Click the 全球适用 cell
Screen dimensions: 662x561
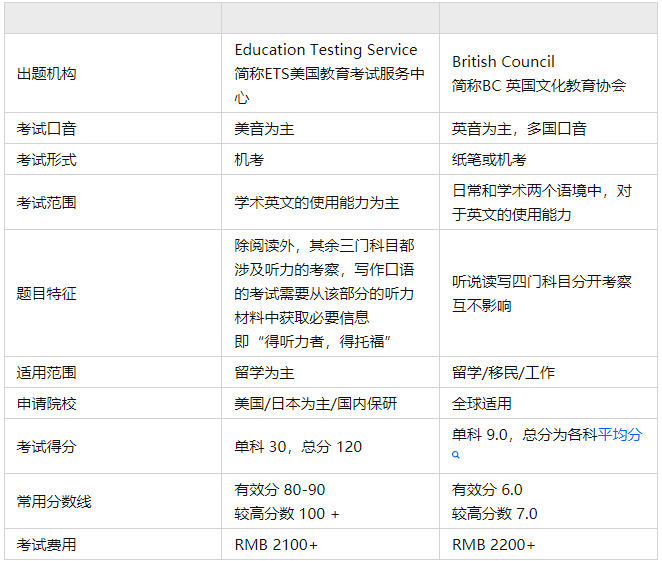548,404
